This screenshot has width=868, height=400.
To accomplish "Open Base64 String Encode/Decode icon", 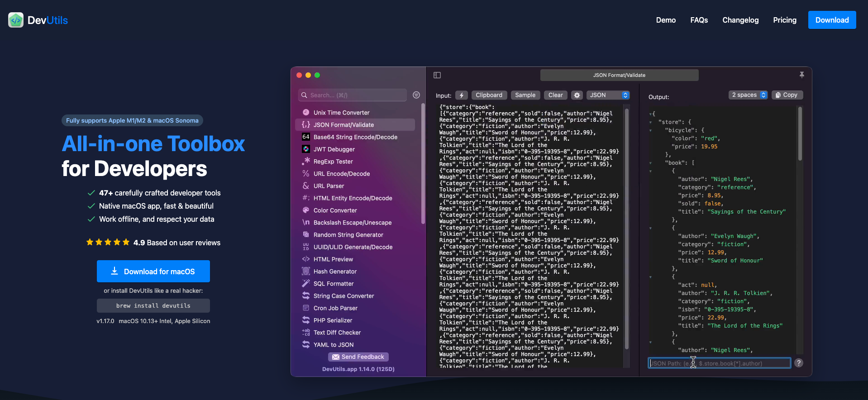I will click(x=306, y=137).
